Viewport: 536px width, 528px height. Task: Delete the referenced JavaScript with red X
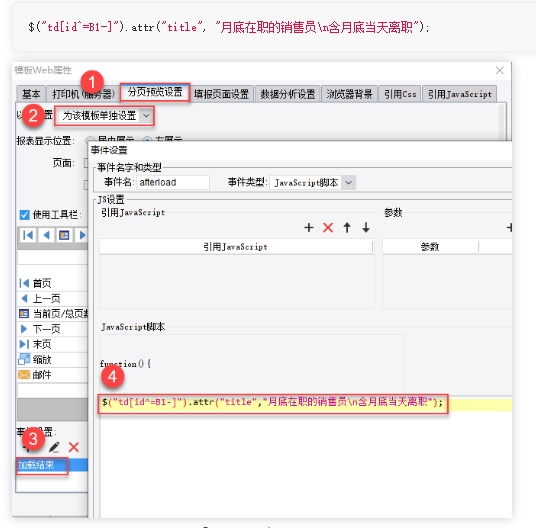328,227
